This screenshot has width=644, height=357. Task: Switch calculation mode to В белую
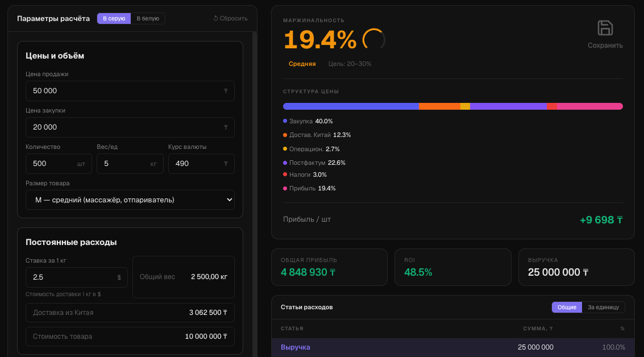[x=148, y=19]
